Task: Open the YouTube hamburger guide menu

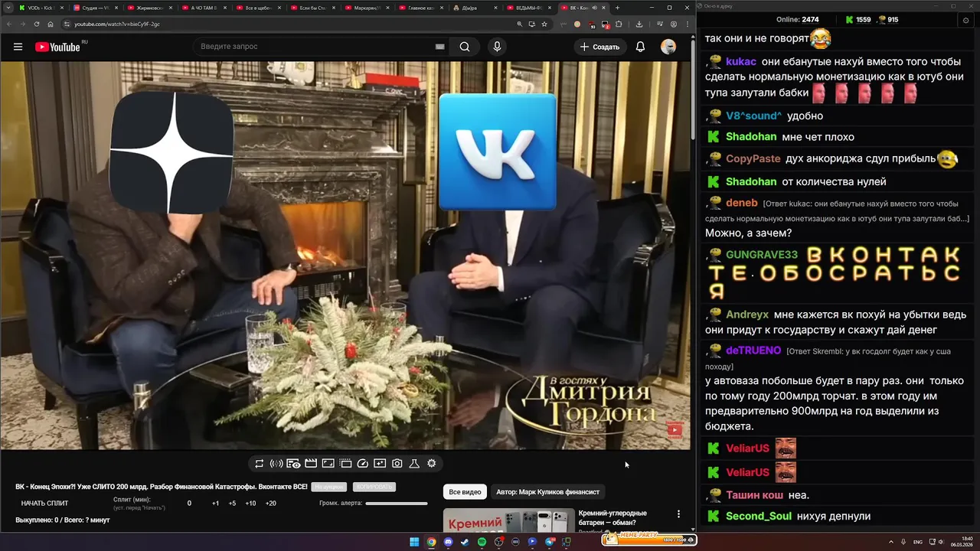Action: pos(18,47)
